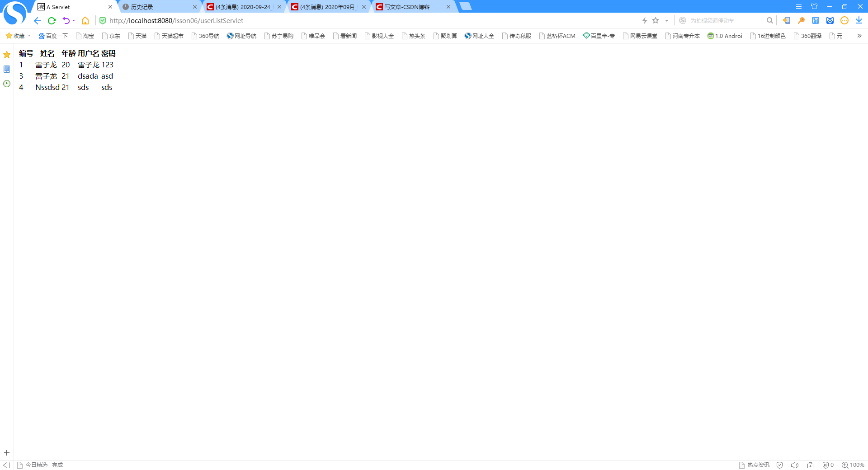Screen dimensions: 868x470
Task: Open the favorites star in the sidebar
Action: pos(7,54)
